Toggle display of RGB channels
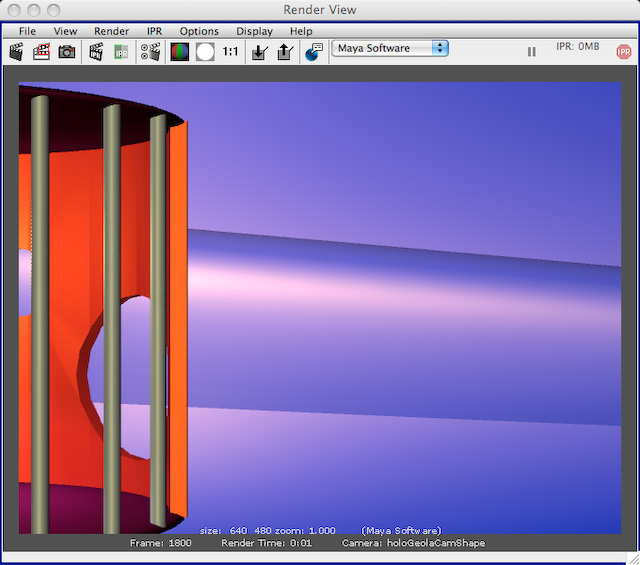Viewport: 640px width, 565px height. pos(180,51)
